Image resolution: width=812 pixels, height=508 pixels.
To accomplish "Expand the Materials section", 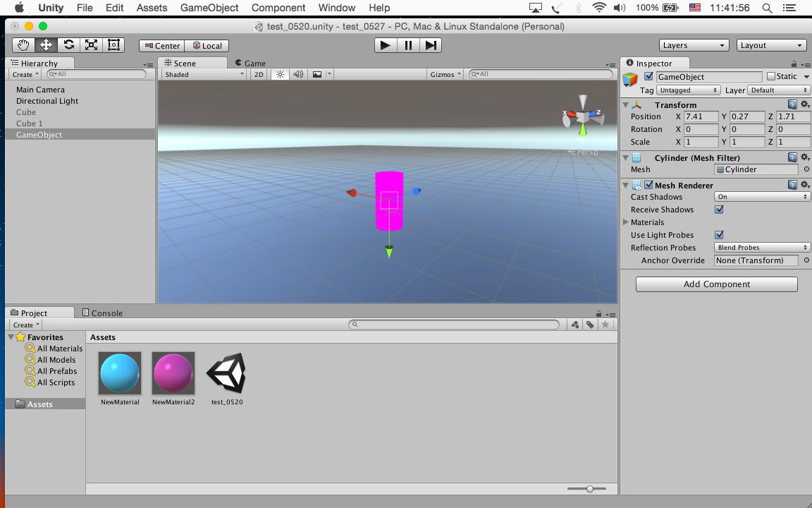I will pyautogui.click(x=626, y=222).
